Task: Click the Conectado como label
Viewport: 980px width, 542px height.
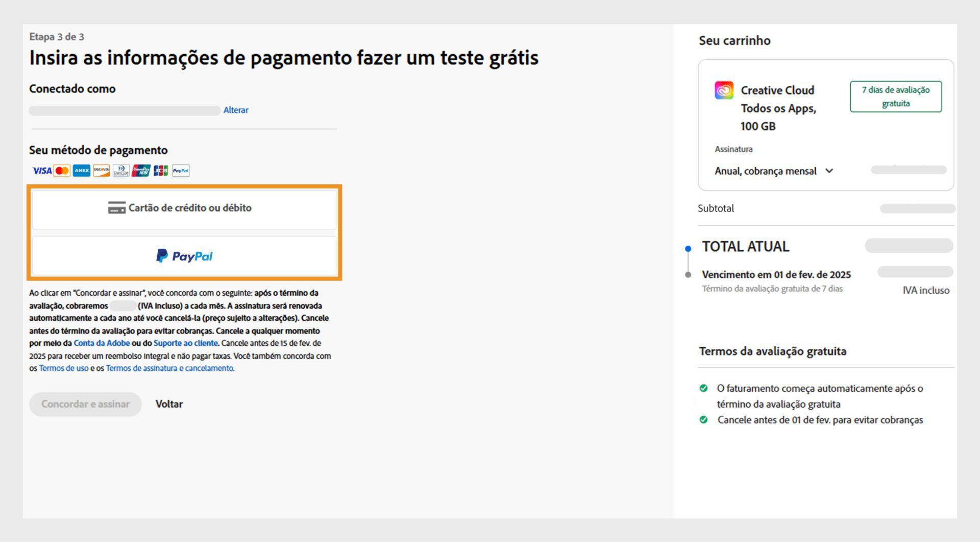Action: tap(72, 89)
